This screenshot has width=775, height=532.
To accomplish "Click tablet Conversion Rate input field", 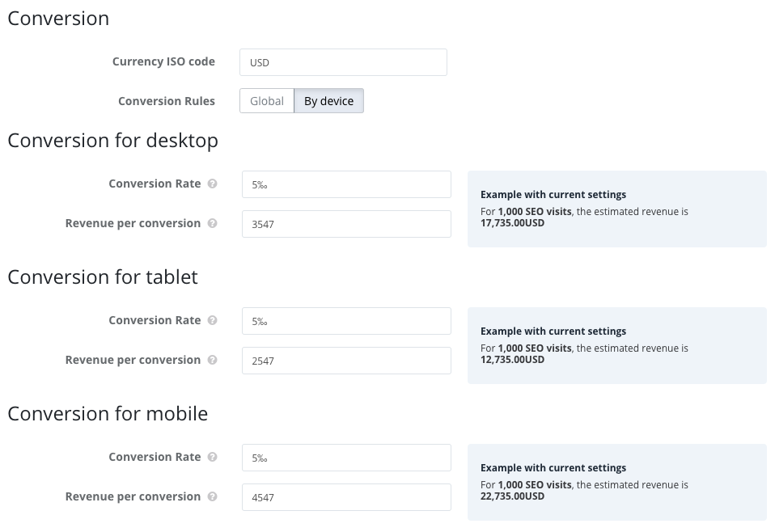I will click(346, 321).
